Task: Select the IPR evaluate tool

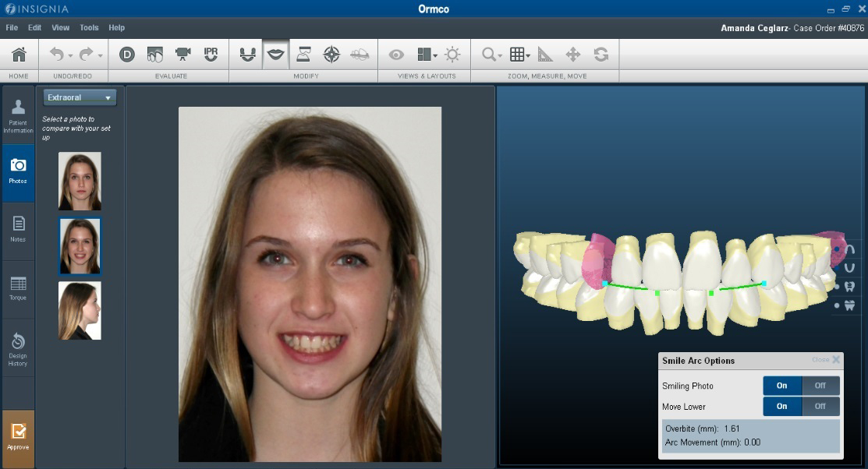Action: click(x=211, y=55)
